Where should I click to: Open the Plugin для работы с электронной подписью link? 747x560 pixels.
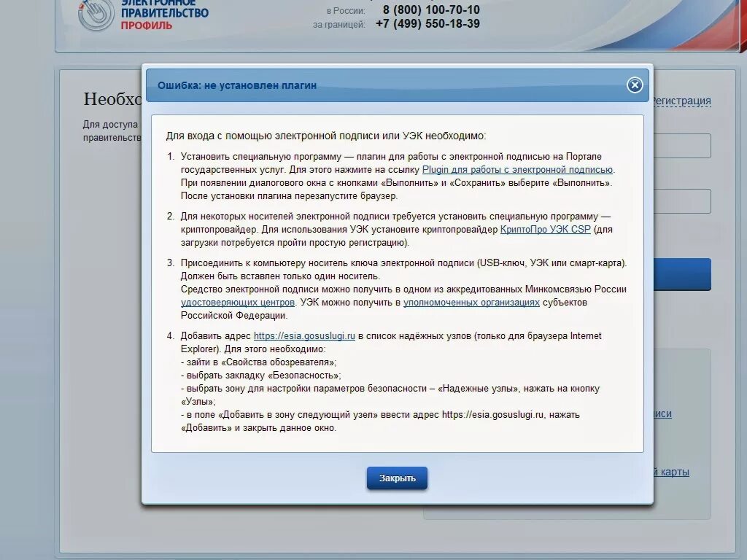(517, 169)
